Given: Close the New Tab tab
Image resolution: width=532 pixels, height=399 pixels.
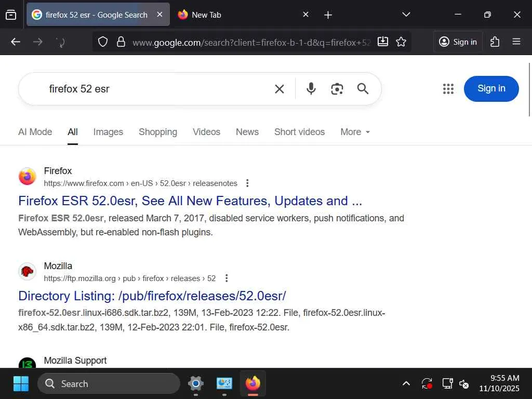Looking at the screenshot, I should pyautogui.click(x=305, y=15).
